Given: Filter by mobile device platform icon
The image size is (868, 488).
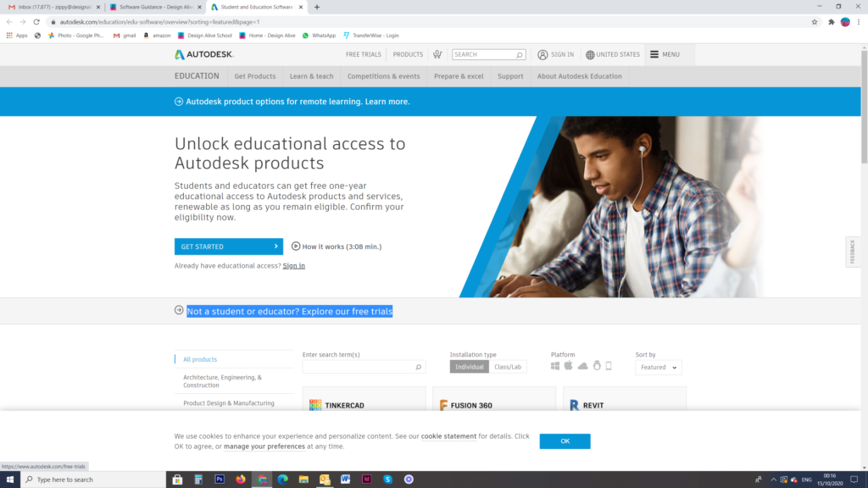Looking at the screenshot, I should [x=609, y=366].
